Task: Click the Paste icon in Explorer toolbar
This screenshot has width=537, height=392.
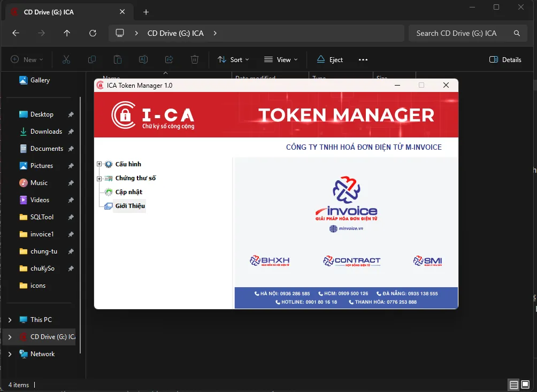Action: (x=118, y=59)
